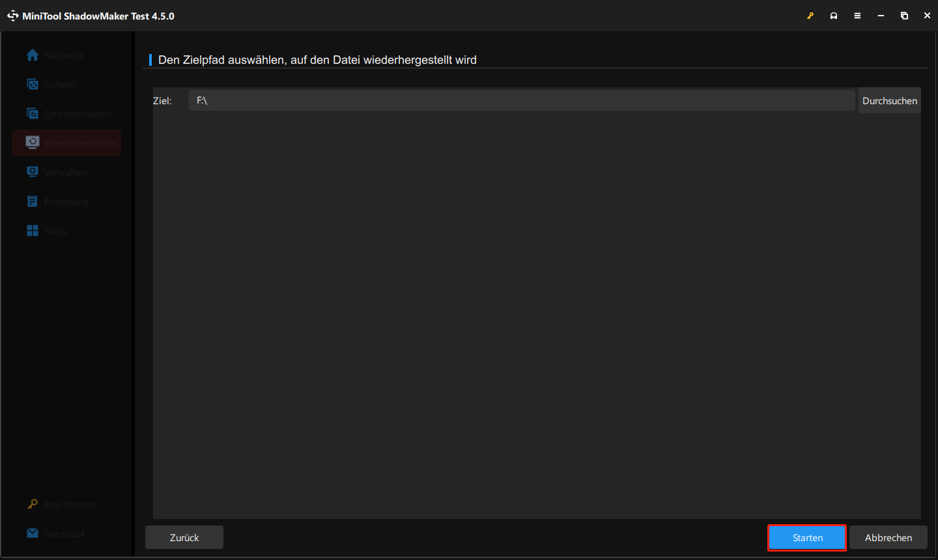Go back with the Zurück button
The width and height of the screenshot is (938, 560).
tap(184, 538)
